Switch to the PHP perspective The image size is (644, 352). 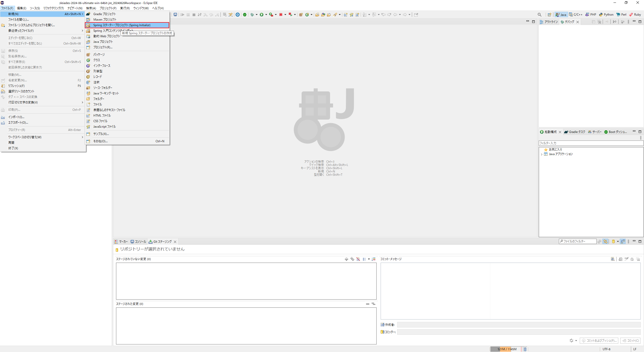pyautogui.click(x=591, y=15)
